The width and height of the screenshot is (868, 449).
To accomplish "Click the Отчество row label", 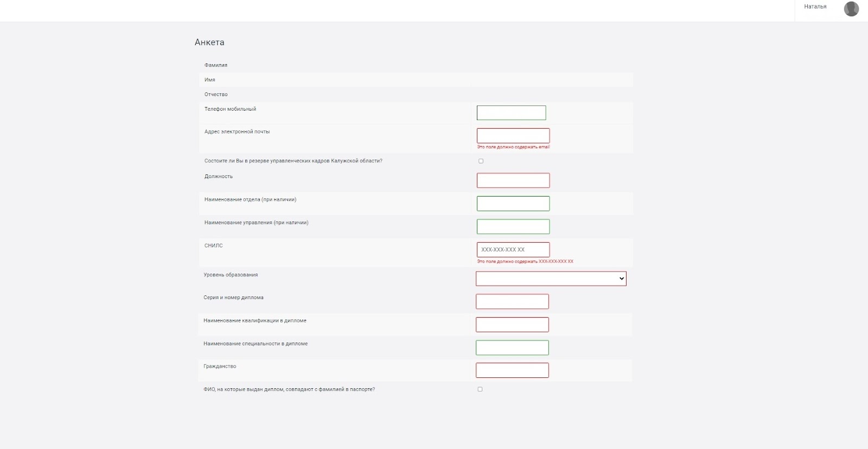I will (x=216, y=94).
